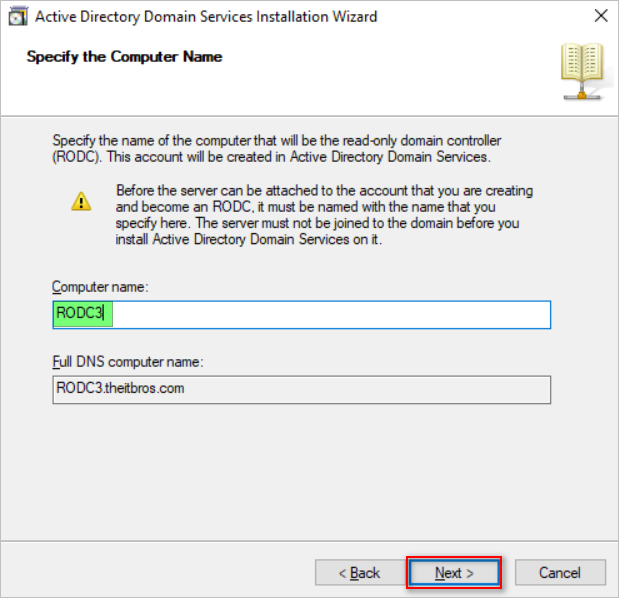Focus the Computer name input field

(302, 315)
